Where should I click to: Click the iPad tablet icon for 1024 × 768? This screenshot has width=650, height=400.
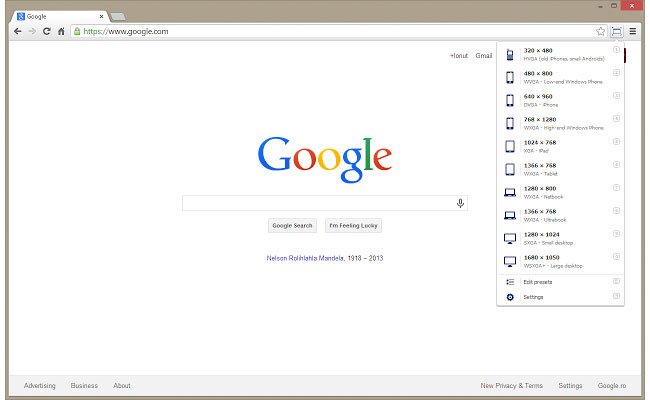(x=510, y=146)
